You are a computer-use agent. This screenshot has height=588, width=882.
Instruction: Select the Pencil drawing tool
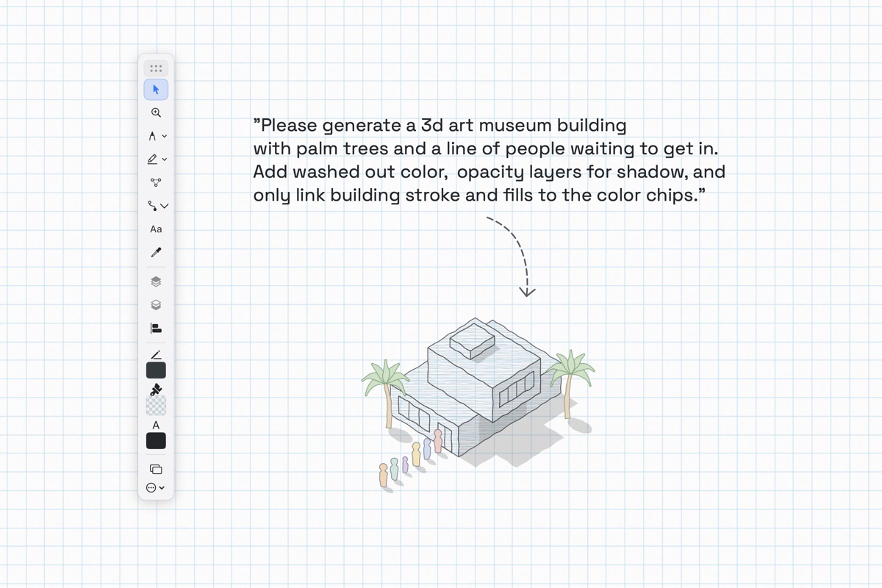[x=152, y=159]
